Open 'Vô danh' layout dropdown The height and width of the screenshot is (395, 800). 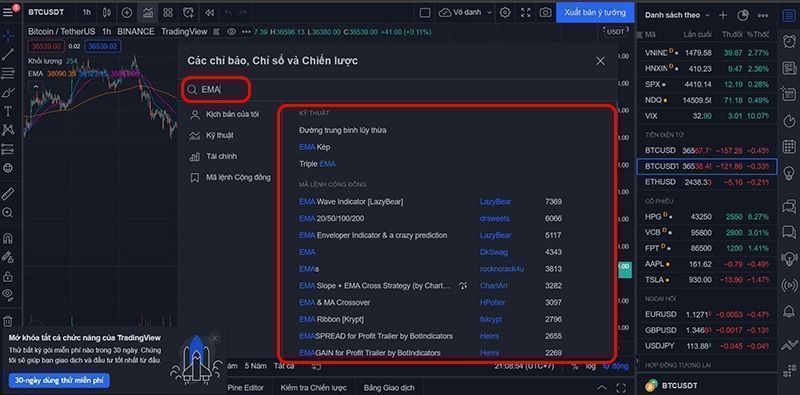[x=465, y=12]
